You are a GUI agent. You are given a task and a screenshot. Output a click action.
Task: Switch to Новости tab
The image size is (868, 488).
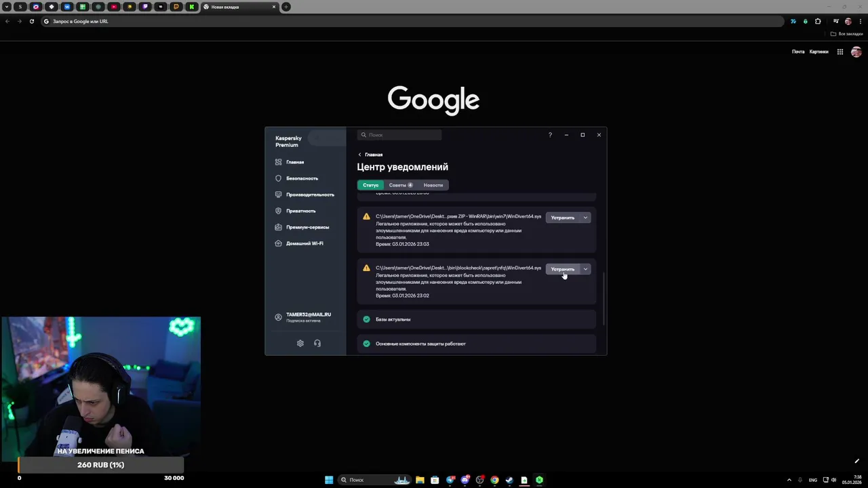(433, 185)
